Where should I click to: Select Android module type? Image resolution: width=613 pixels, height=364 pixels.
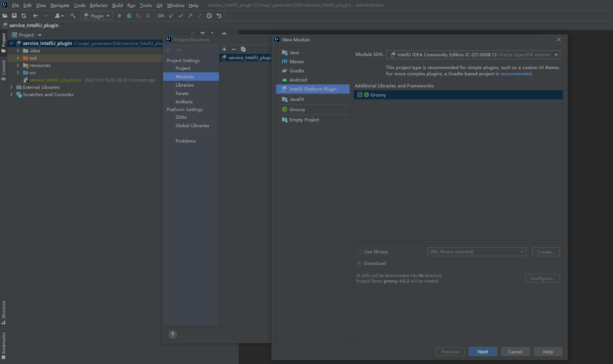coord(313,80)
